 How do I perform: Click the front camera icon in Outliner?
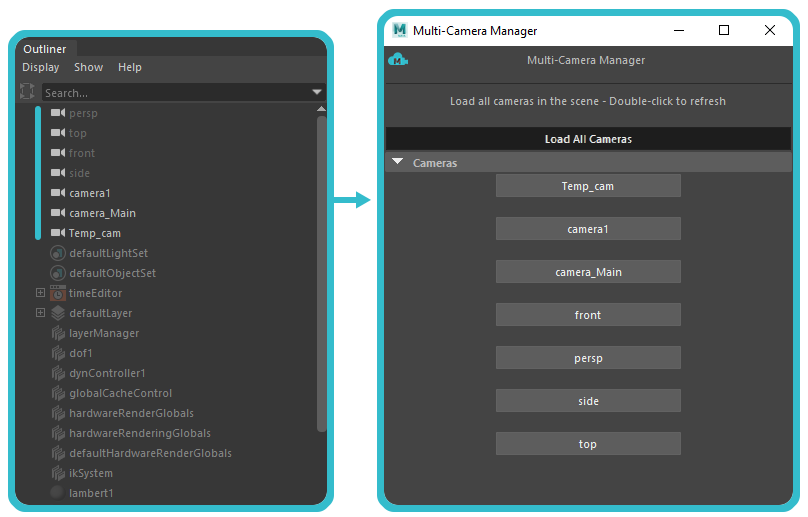(x=58, y=153)
